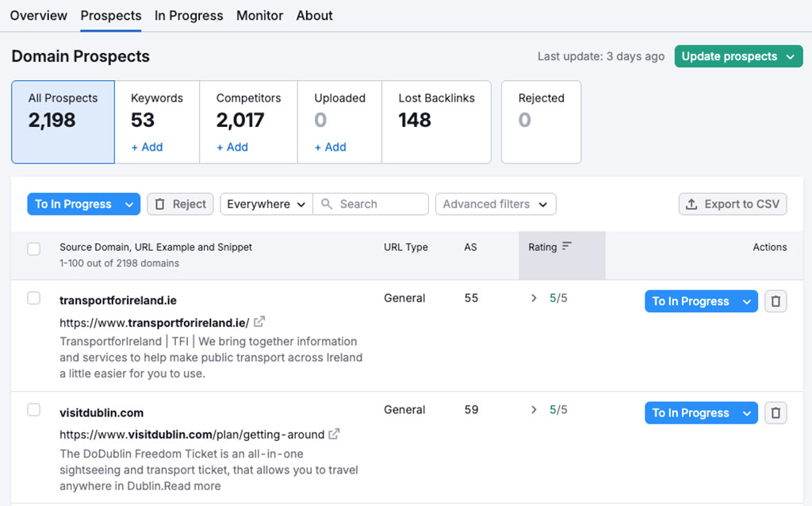Click the upload icon in Export to CSV

[x=691, y=204]
